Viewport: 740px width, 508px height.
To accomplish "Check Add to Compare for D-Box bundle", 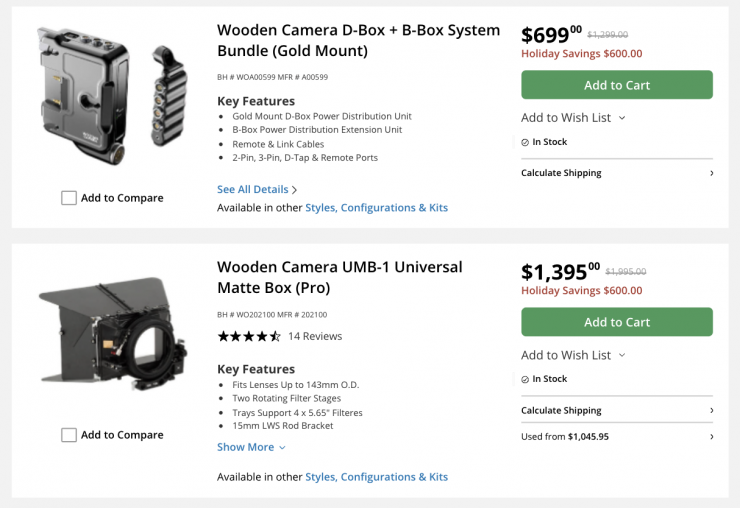I will [x=69, y=198].
